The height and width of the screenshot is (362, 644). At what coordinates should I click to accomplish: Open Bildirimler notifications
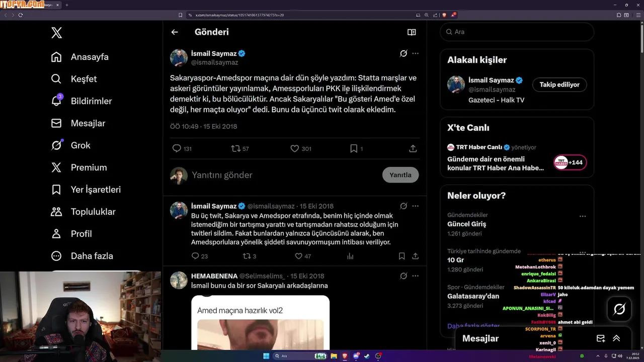82,101
